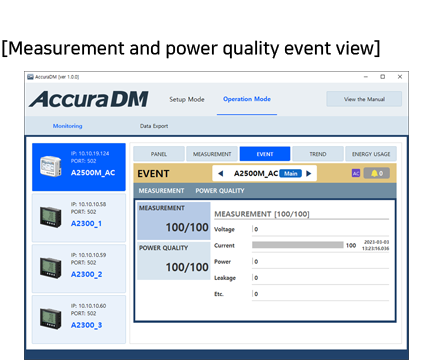The image size is (433, 361).
Task: Minimize the AccuraDM window
Action: [x=366, y=77]
